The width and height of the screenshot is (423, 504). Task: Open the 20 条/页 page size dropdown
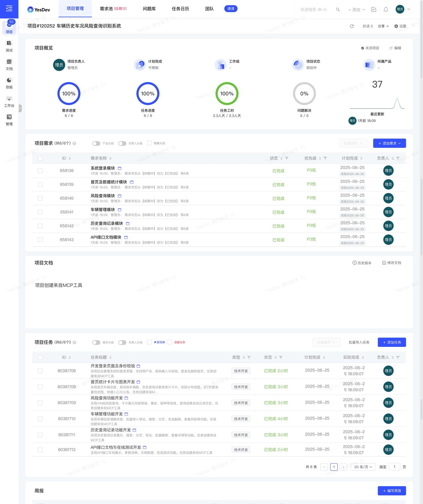(363, 467)
